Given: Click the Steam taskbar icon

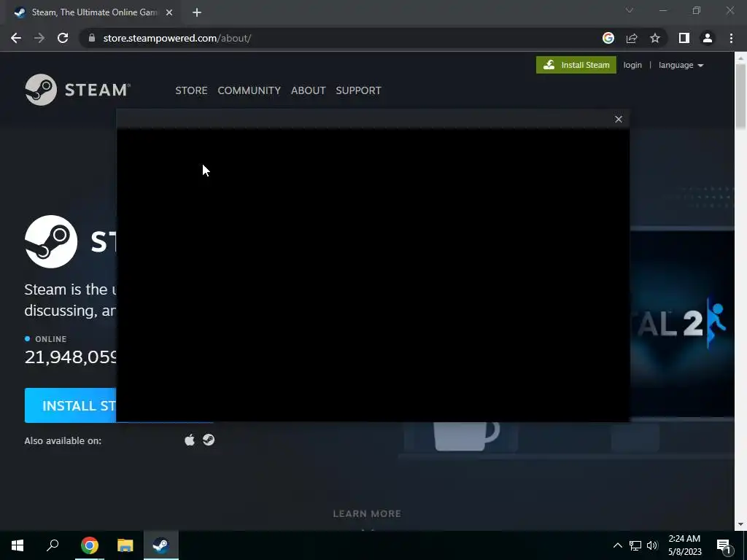Looking at the screenshot, I should click(x=161, y=545).
